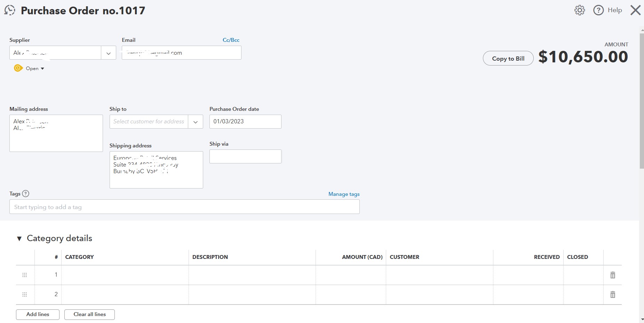Click the Tags input field

184,207
